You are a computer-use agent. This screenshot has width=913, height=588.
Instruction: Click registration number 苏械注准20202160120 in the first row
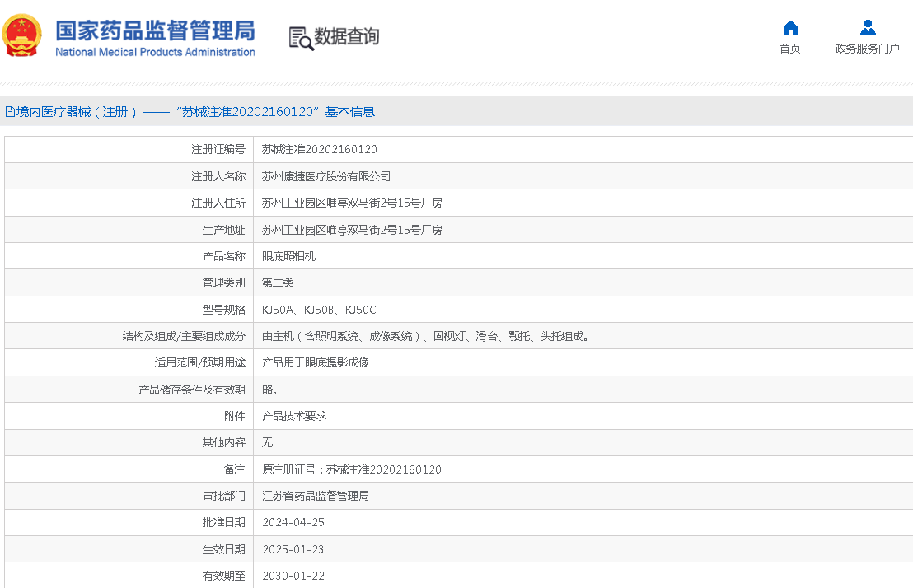[319, 149]
